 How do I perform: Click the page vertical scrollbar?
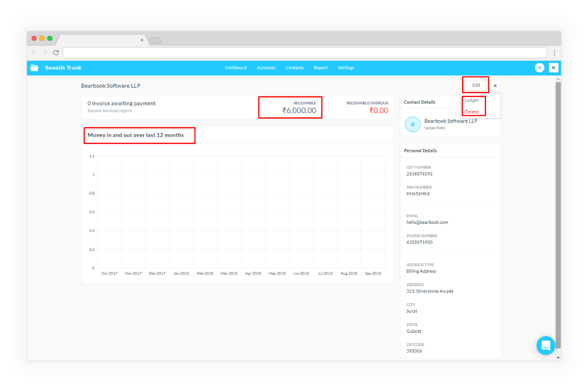(558, 216)
